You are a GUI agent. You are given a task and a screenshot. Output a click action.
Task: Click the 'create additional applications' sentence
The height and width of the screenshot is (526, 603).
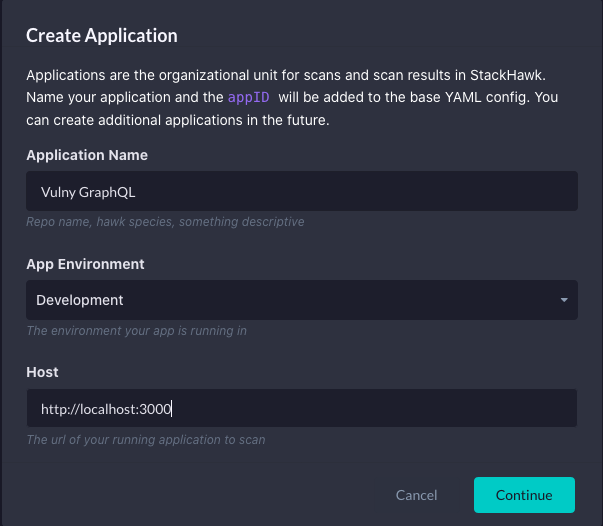pyautogui.click(x=178, y=120)
